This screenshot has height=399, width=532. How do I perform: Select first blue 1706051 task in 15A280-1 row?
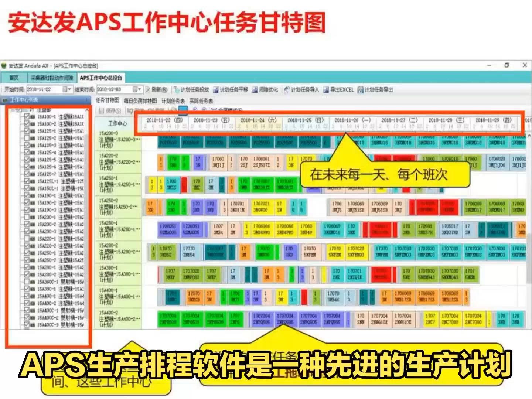(168, 229)
